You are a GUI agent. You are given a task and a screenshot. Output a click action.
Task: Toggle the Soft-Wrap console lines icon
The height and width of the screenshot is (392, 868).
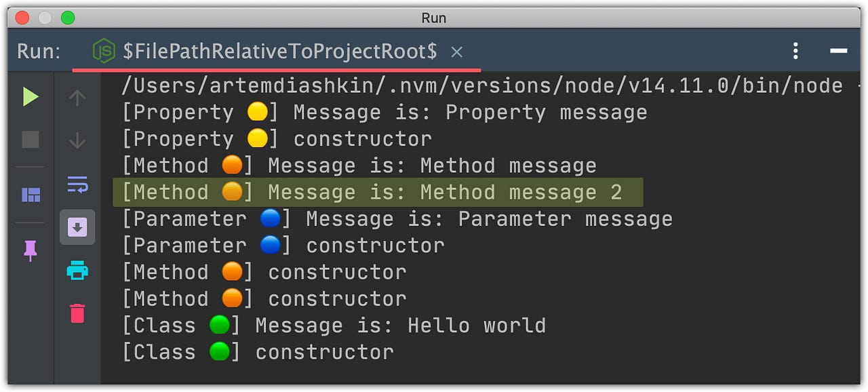pos(77,184)
